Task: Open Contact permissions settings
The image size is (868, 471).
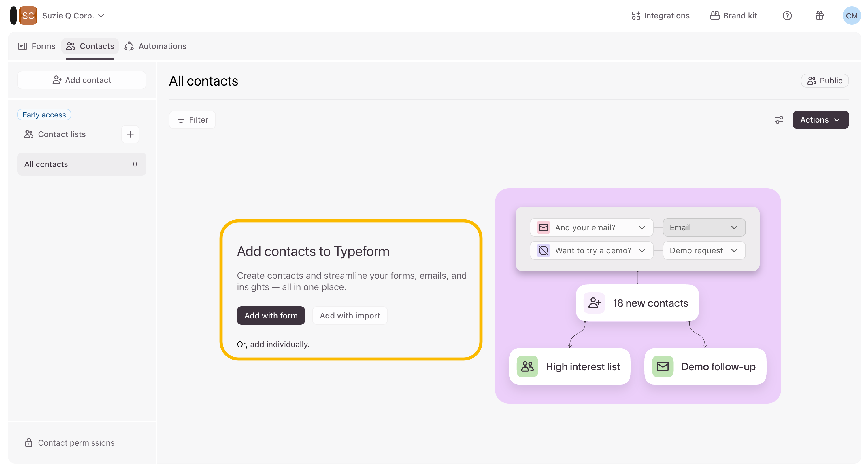Action: coord(69,443)
